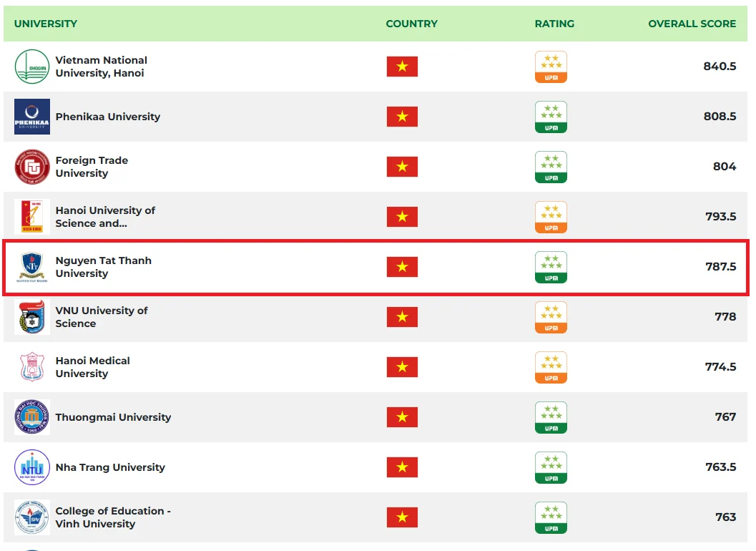Screen dimensions: 756x551
Task: Click the College of Education Vinh University logo
Action: [31, 517]
